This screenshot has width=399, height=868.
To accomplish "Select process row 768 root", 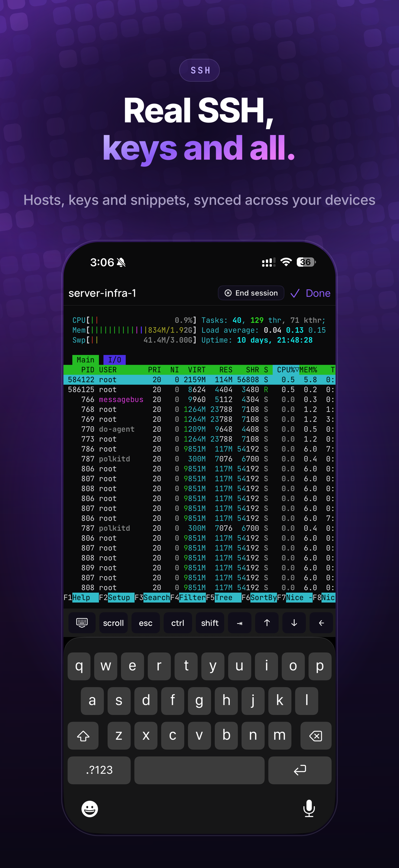I will 199,409.
